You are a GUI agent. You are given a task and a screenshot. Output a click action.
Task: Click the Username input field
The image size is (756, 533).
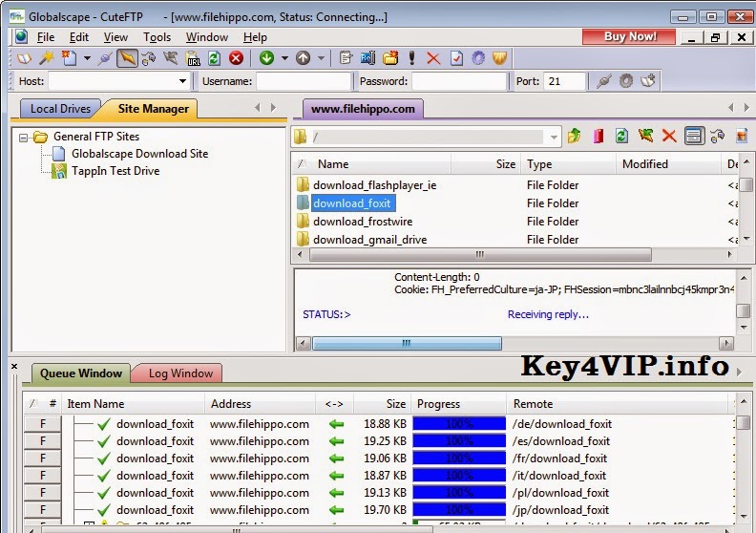click(x=304, y=81)
